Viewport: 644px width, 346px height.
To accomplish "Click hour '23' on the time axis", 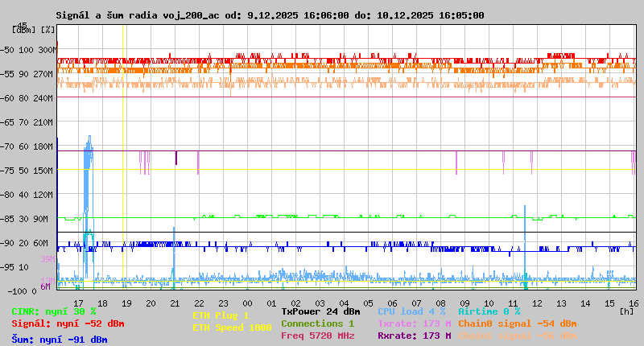I will pyautogui.click(x=223, y=303).
